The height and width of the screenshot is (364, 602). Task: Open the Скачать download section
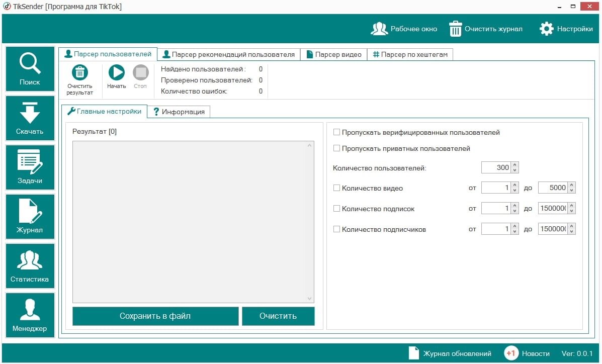pos(30,118)
